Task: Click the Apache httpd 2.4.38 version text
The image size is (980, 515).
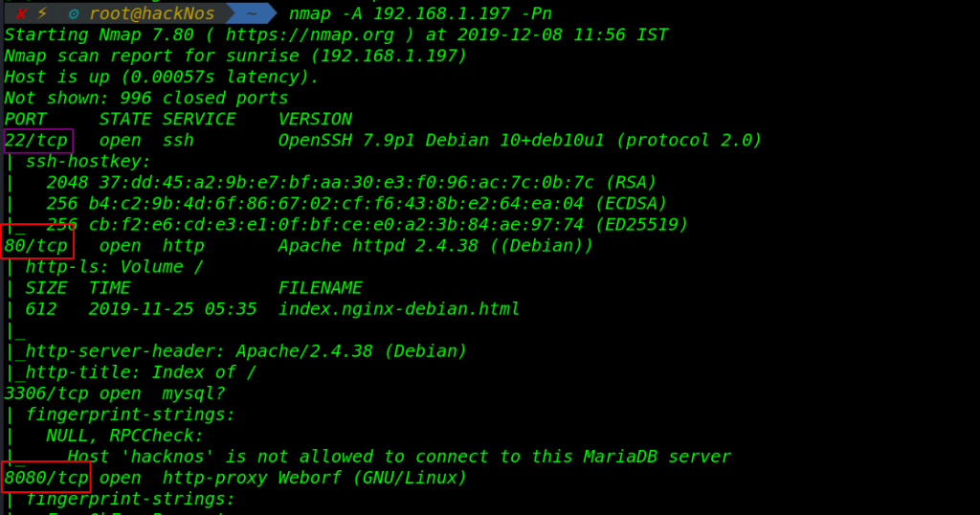Action: [x=378, y=246]
